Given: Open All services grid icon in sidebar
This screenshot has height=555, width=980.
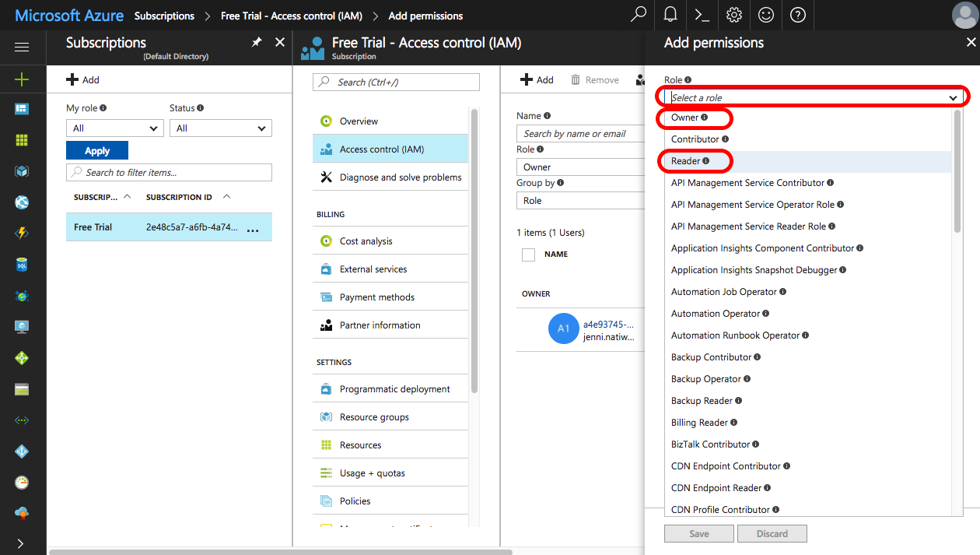Looking at the screenshot, I should click(x=22, y=140).
